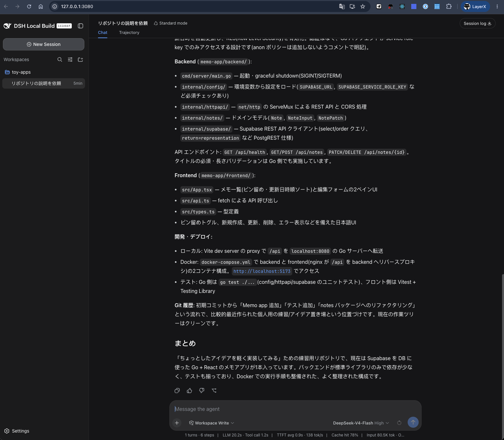Viewport: 504px width, 440px height.
Task: Download the Session log
Action: click(477, 23)
